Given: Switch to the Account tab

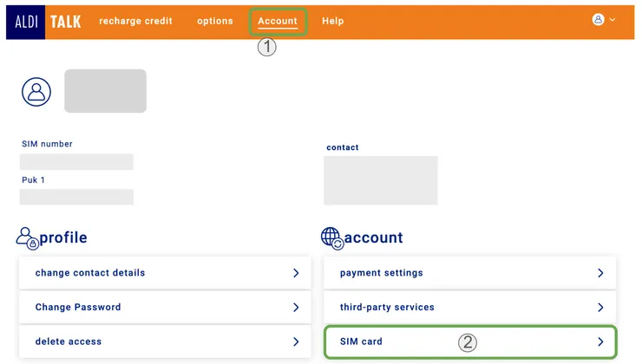Looking at the screenshot, I should click(278, 21).
